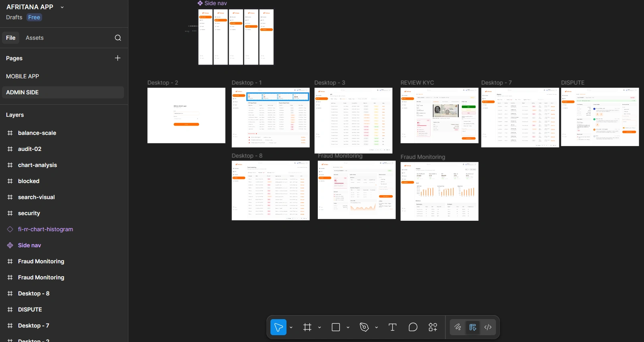Switch to Draw mode in the toolbar
The image size is (644, 342).
coord(457,327)
